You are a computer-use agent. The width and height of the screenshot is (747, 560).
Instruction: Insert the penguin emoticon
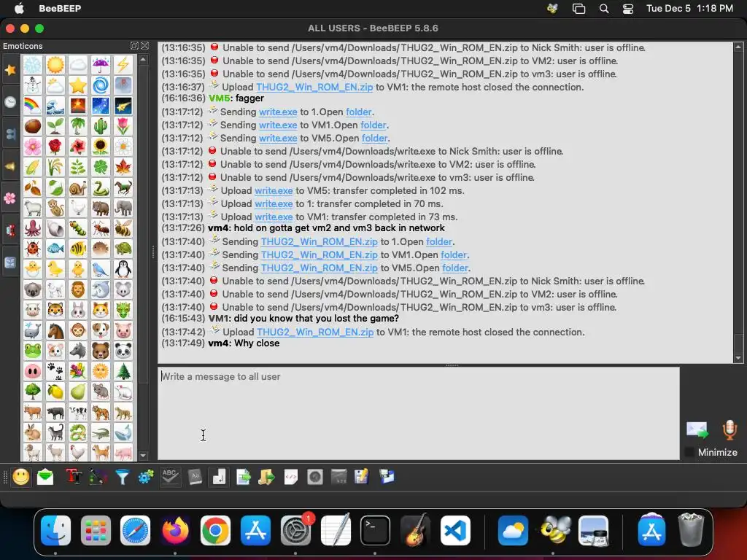pos(123,269)
